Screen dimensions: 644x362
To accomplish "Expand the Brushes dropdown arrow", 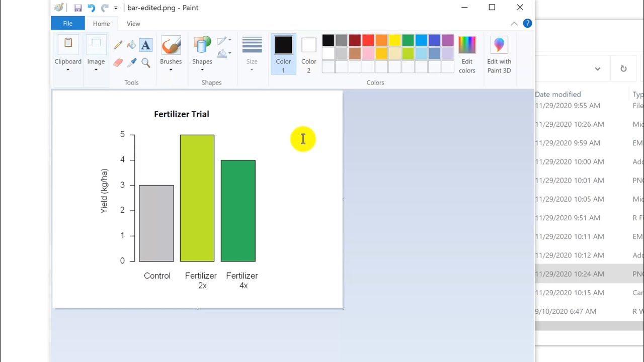I will coord(171,70).
